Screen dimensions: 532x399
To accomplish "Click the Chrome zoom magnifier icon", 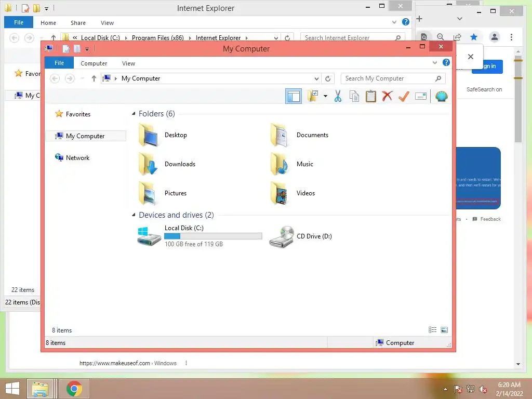I will pos(441,37).
